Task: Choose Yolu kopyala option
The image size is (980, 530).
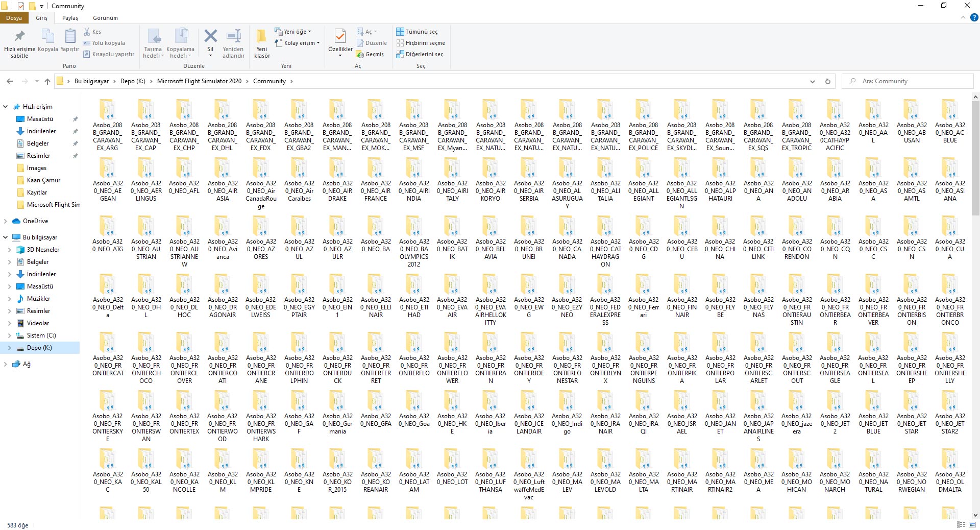Action: click(x=104, y=43)
